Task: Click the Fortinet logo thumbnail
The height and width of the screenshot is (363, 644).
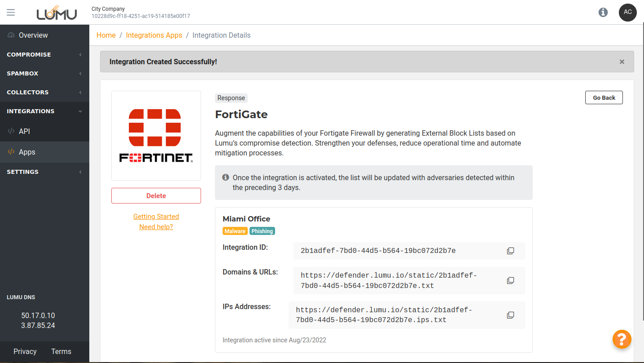Action: (x=156, y=136)
